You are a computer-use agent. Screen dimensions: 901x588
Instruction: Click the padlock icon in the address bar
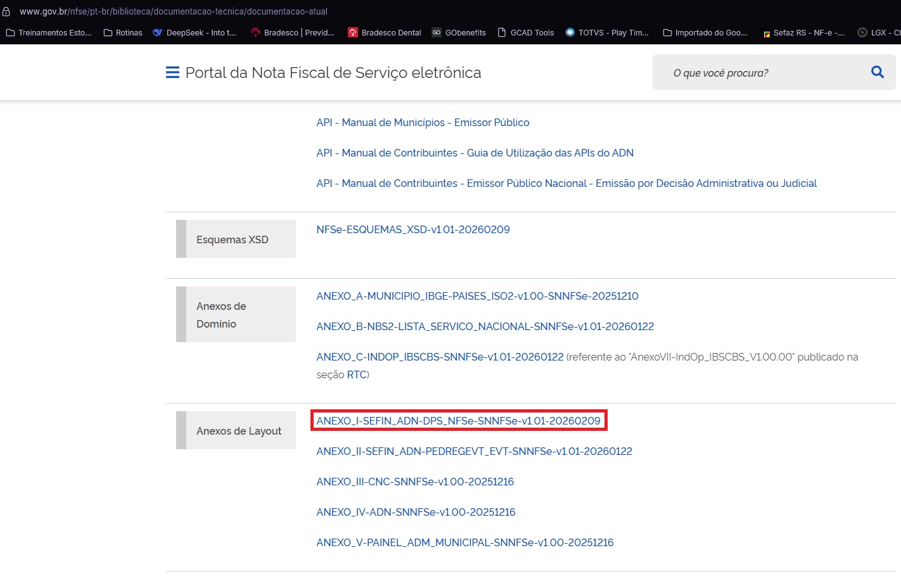click(6, 11)
